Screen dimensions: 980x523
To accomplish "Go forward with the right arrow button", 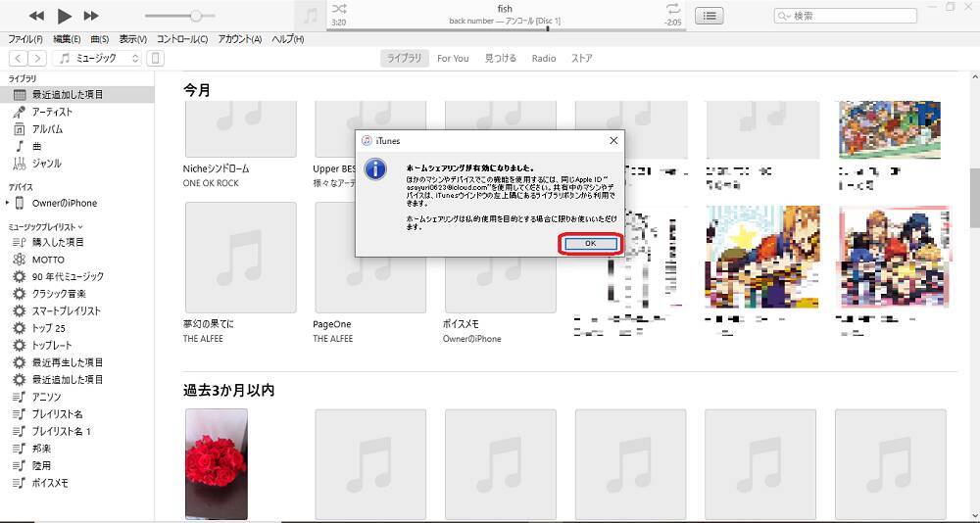I will tap(37, 58).
